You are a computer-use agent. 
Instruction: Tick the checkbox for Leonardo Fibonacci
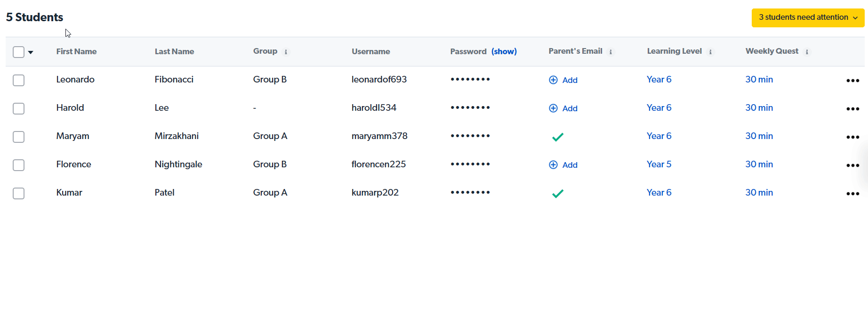click(x=19, y=80)
